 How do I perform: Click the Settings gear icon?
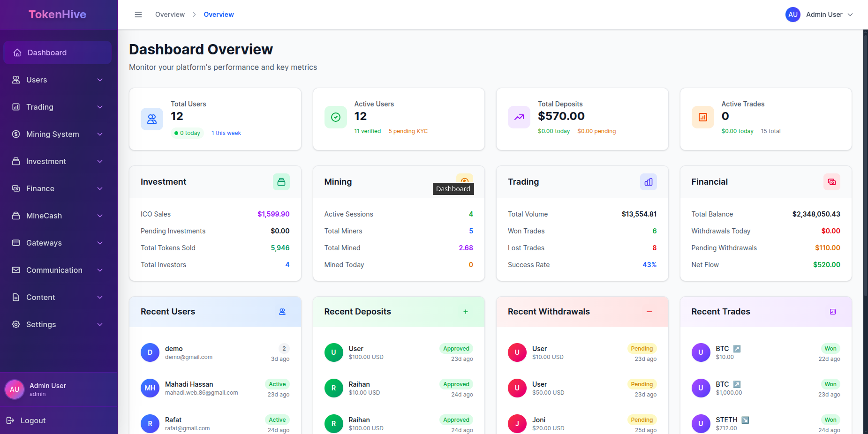[x=16, y=324]
